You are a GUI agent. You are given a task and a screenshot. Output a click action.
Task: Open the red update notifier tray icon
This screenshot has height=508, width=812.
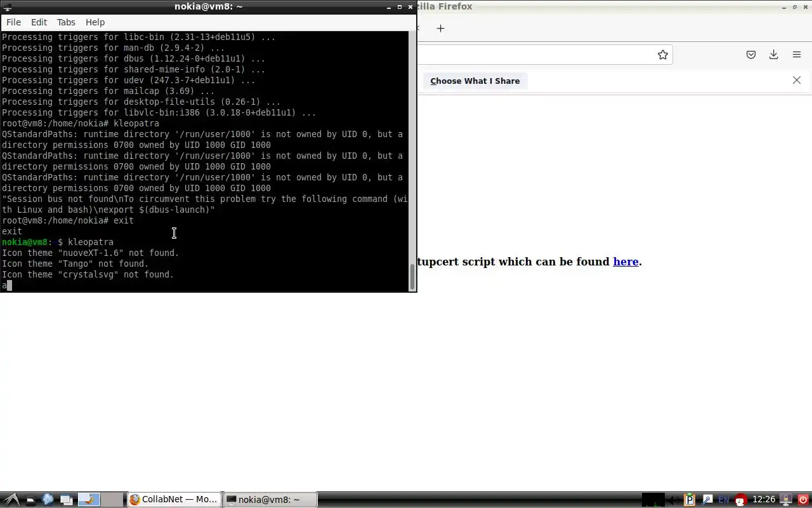click(740, 500)
